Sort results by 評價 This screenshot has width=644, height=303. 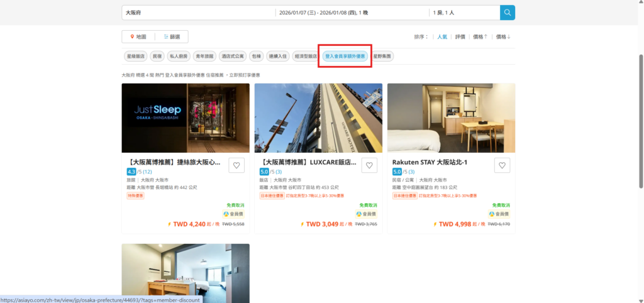click(x=460, y=36)
